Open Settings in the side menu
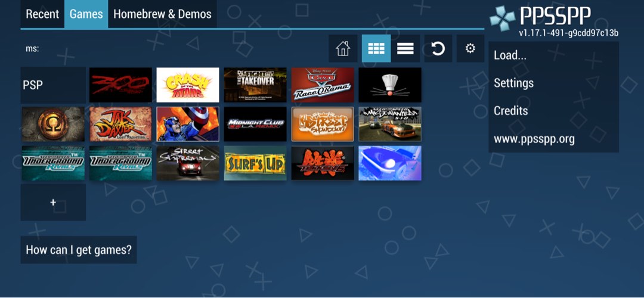644x298 pixels. [553, 83]
